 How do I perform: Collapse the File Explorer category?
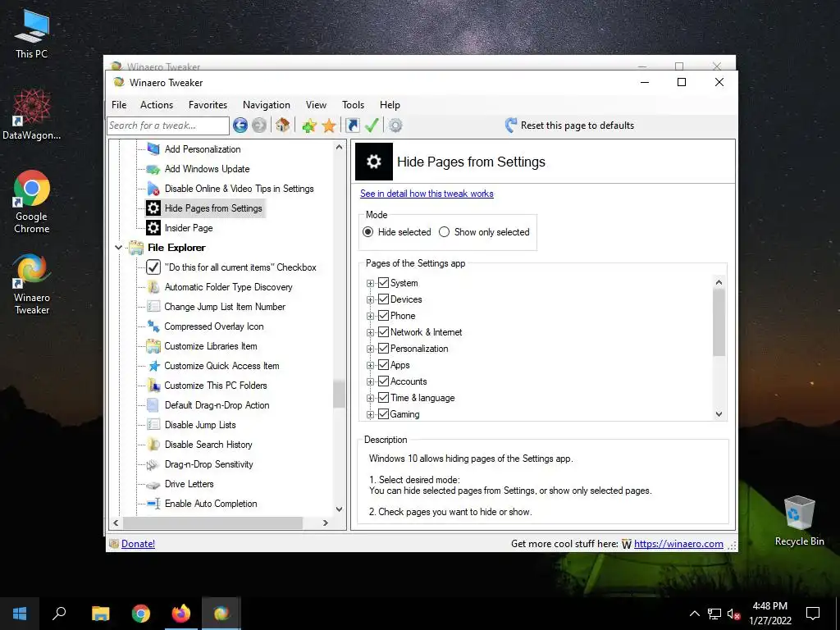coord(118,248)
